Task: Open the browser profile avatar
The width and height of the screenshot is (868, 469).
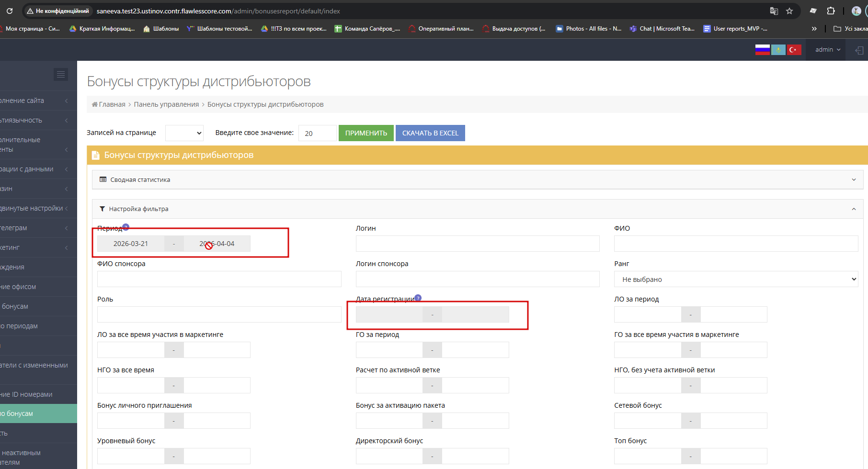Action: coord(857,11)
